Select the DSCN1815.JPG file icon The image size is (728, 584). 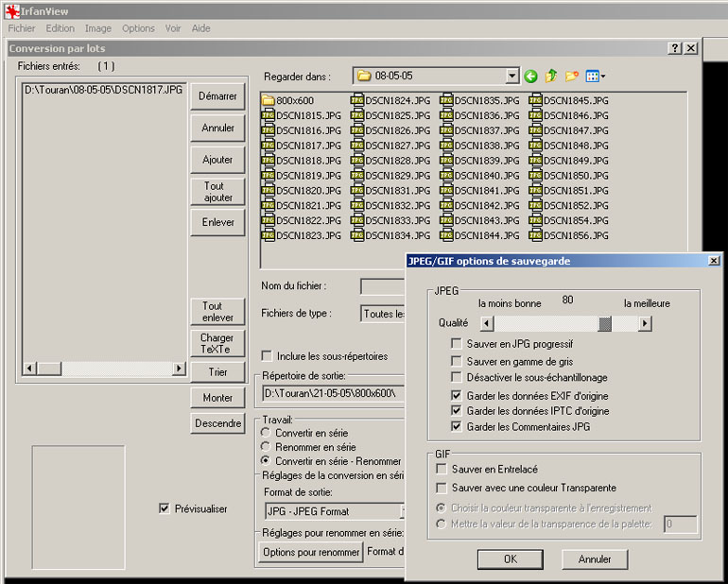click(x=268, y=115)
